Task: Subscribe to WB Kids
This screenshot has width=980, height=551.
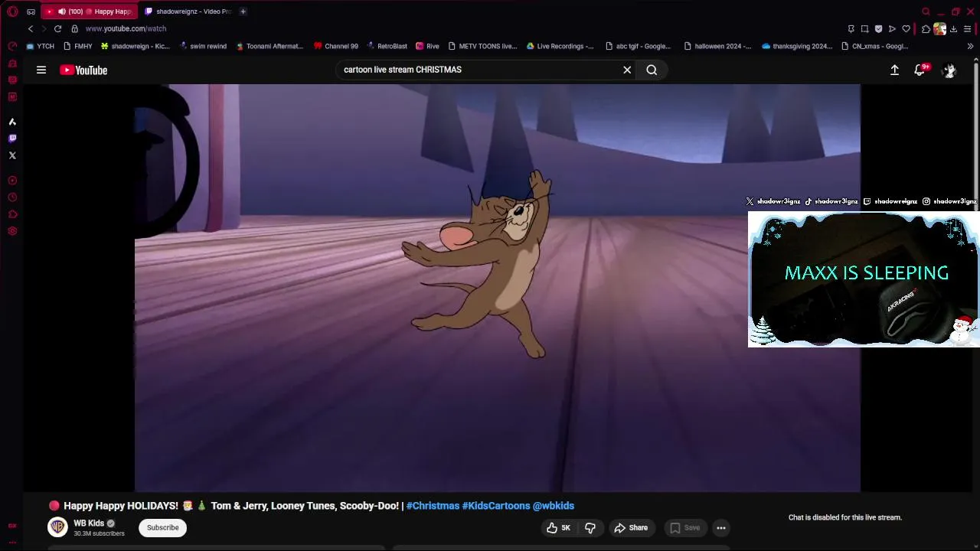Action: coord(162,527)
